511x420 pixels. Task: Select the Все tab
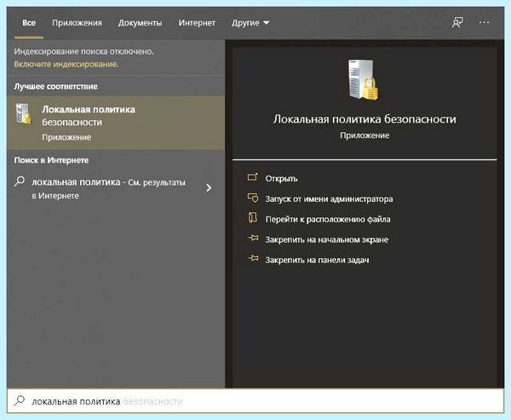point(29,23)
